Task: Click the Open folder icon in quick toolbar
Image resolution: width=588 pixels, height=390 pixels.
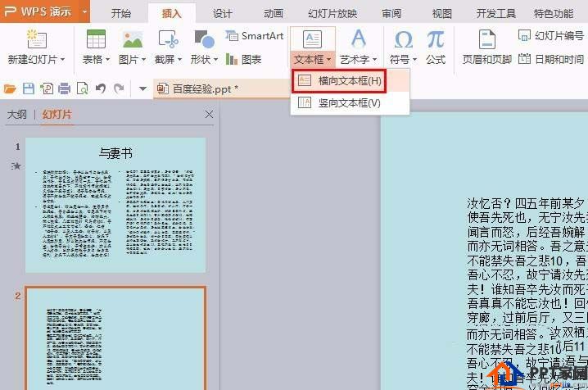Action: (10, 88)
